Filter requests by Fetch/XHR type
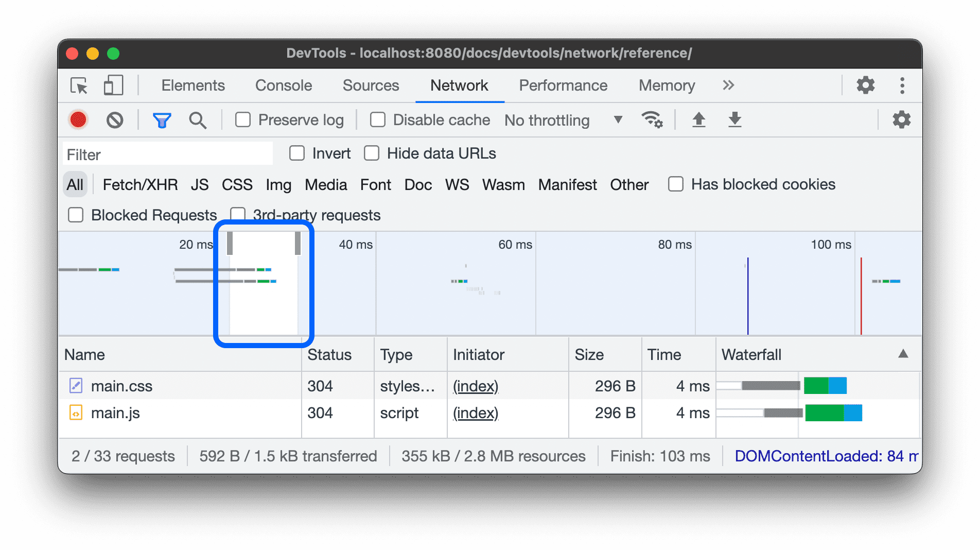 [140, 184]
